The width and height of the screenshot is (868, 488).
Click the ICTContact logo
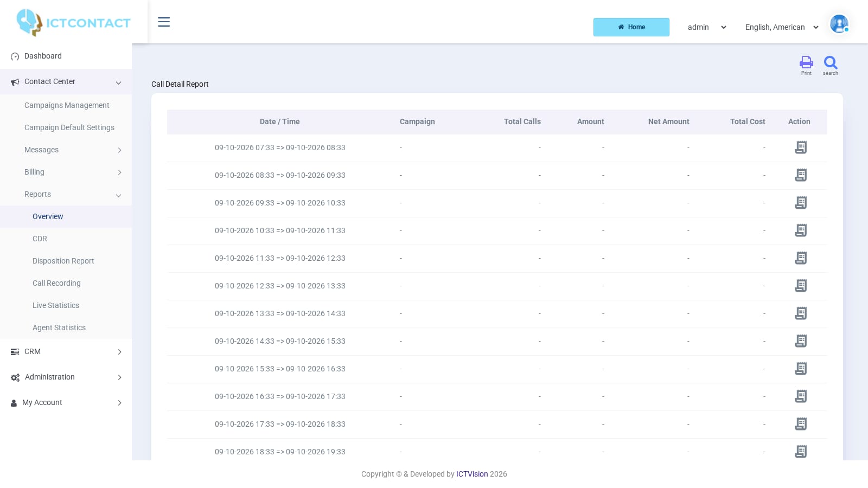click(x=73, y=23)
